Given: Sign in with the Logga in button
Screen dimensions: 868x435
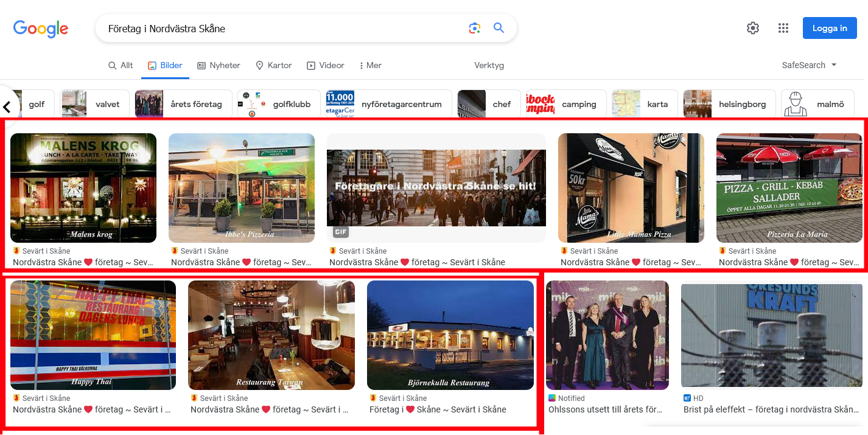Looking at the screenshot, I should click(830, 28).
